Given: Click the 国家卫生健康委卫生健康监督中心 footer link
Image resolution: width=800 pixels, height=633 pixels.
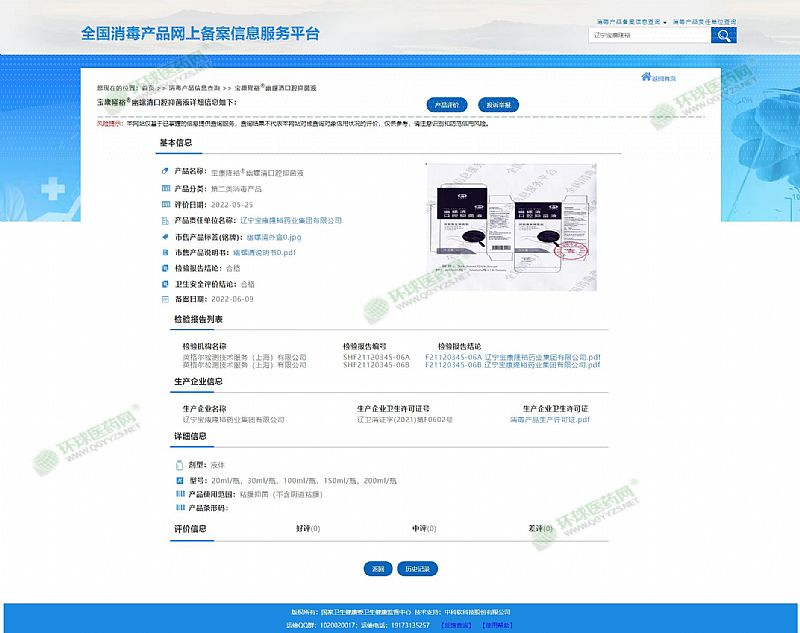Looking at the screenshot, I should (x=366, y=612).
